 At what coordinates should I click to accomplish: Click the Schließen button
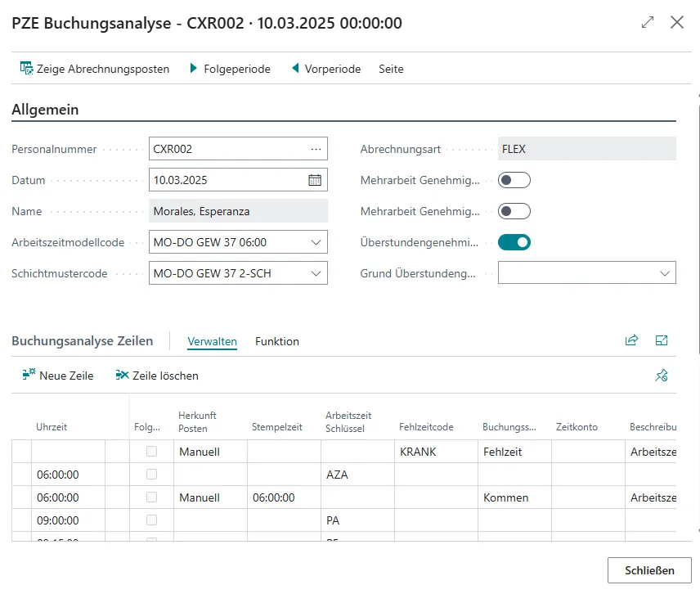pos(649,570)
